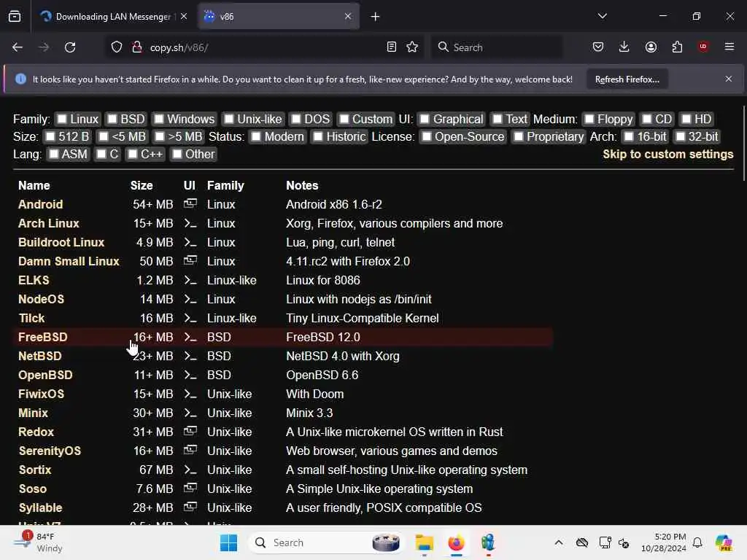
Task: Open the Minix entry
Action: 33,413
